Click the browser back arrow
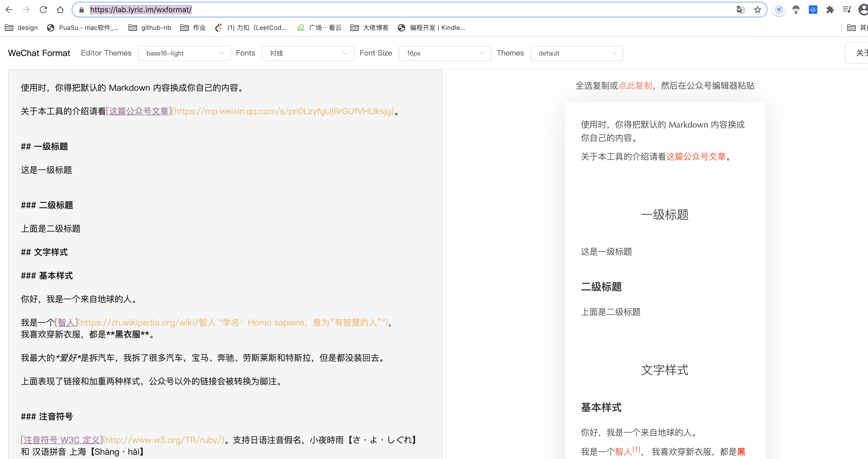This screenshot has height=459, width=868. tap(9, 9)
